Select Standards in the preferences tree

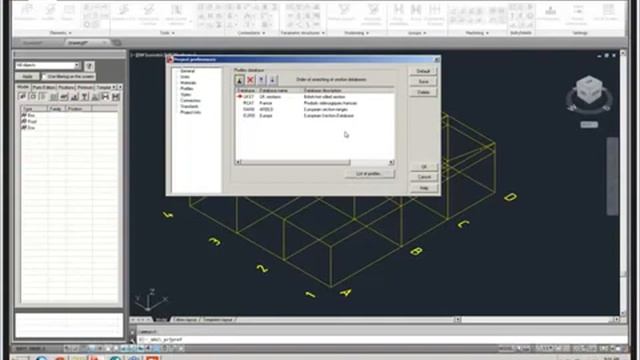[189, 107]
